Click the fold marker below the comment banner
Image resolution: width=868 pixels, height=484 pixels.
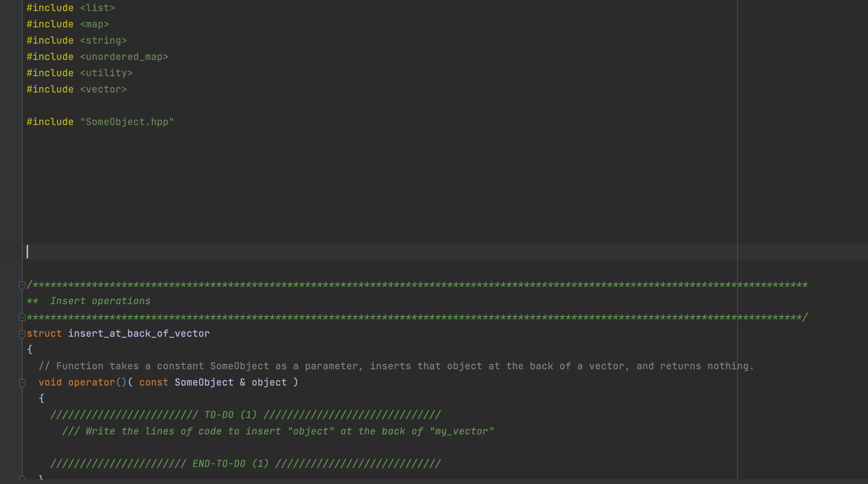click(x=21, y=316)
